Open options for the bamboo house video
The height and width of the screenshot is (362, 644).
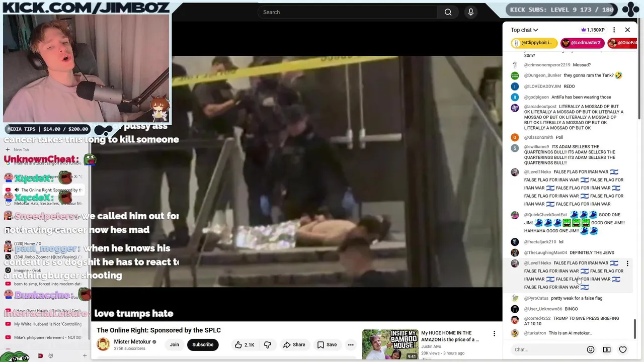point(494,333)
